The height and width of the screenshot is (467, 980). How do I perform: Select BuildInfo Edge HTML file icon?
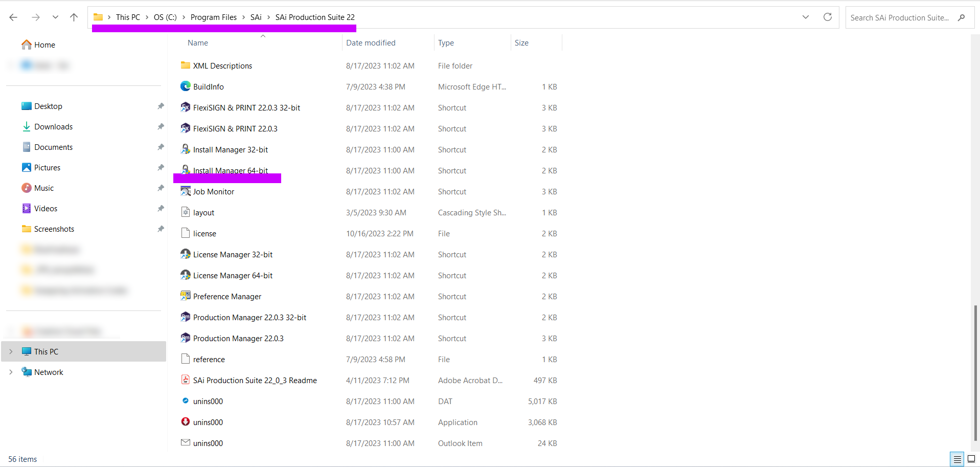[x=186, y=86]
